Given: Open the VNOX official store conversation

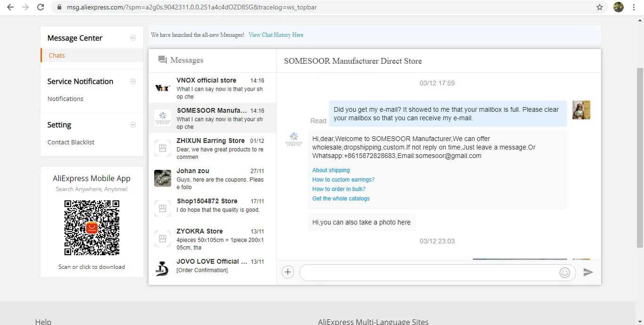Looking at the screenshot, I should coord(212,88).
